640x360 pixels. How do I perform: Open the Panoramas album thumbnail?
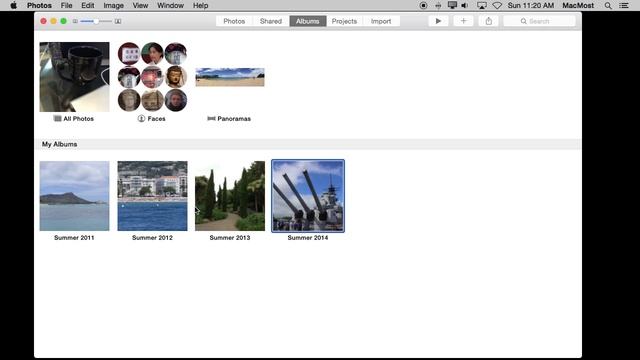pos(230,77)
